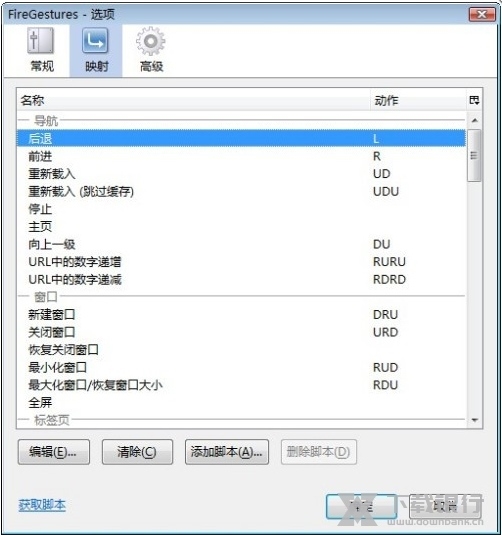This screenshot has width=502, height=535.
Task: Click the 清除(C) button
Action: 137,452
